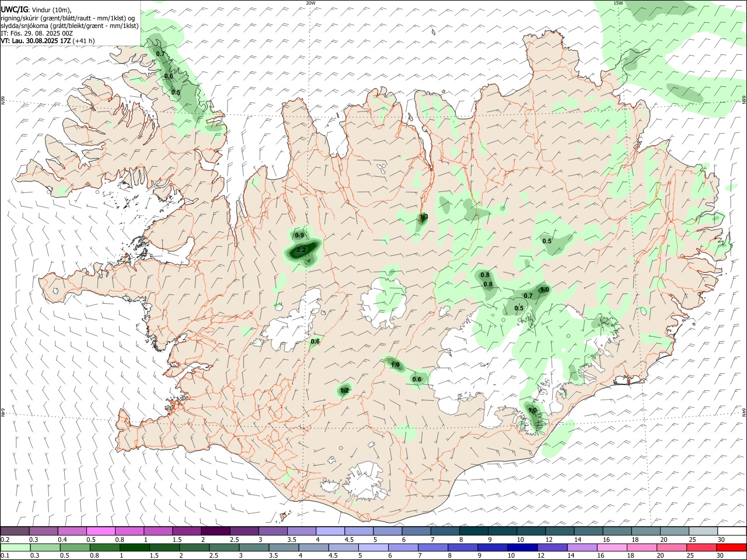Click the top-row teal swatch between 12 and 14

coord(560,531)
